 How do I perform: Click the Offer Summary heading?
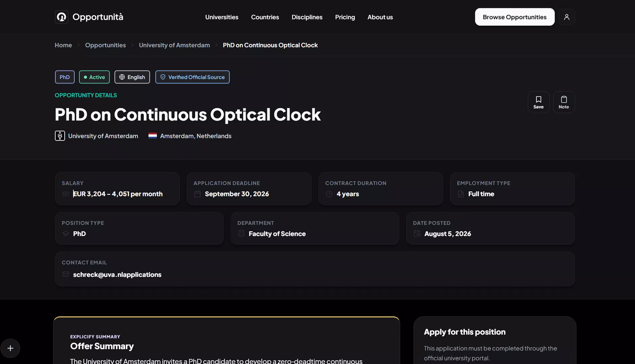tap(102, 346)
